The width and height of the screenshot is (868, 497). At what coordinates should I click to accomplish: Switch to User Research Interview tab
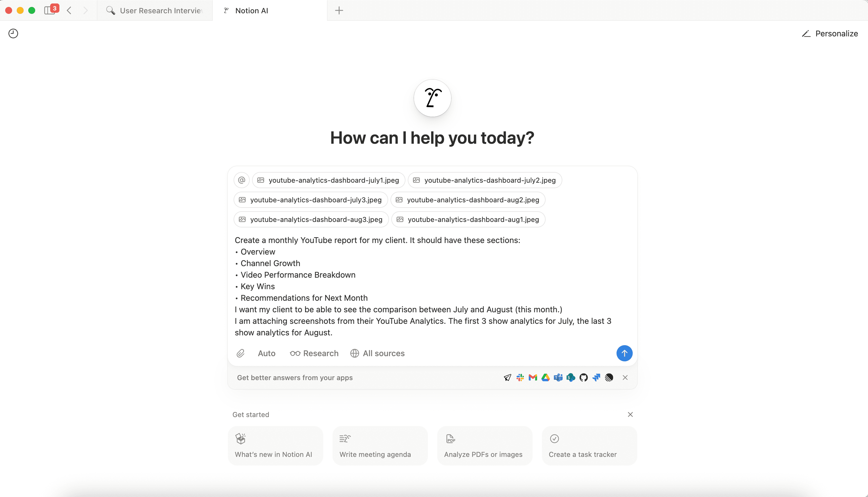click(155, 11)
